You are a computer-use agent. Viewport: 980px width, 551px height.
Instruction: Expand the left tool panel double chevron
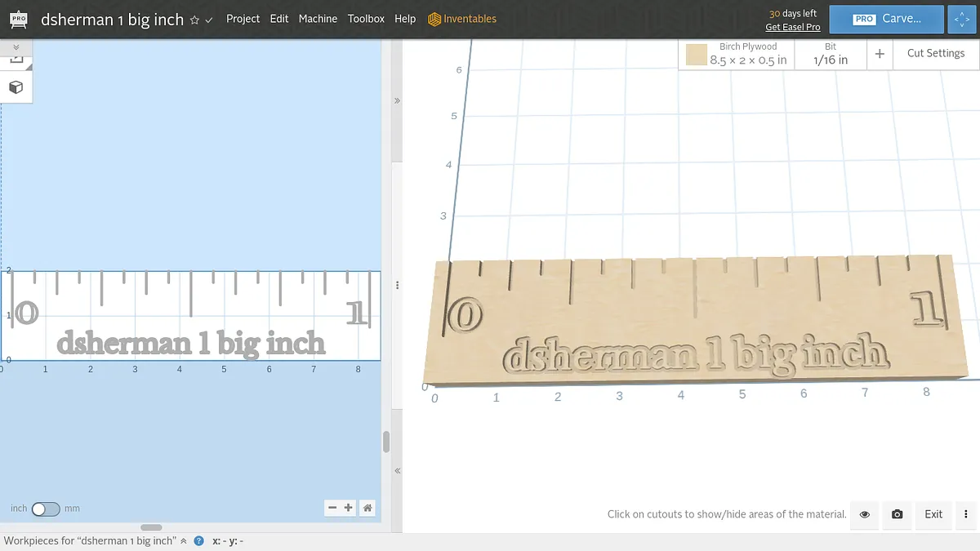pos(16,47)
